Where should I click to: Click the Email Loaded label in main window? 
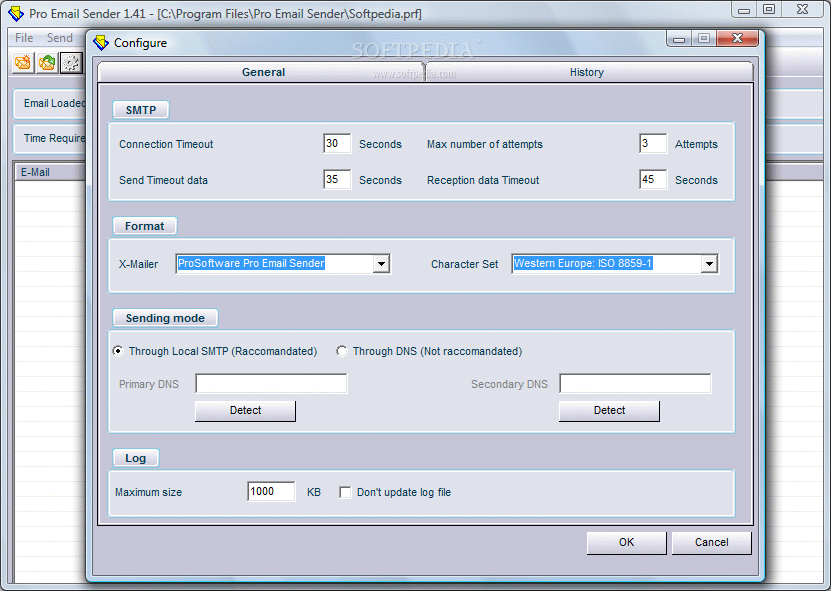pyautogui.click(x=55, y=103)
